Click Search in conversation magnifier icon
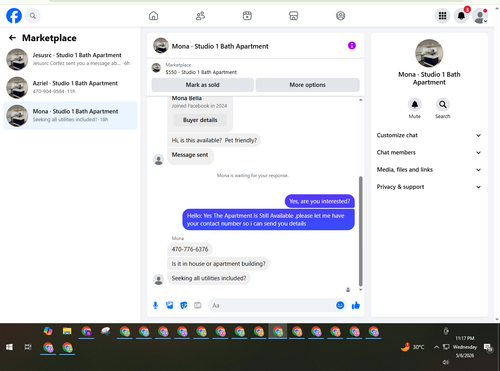Screen dimensions: 500x371 (443, 105)
